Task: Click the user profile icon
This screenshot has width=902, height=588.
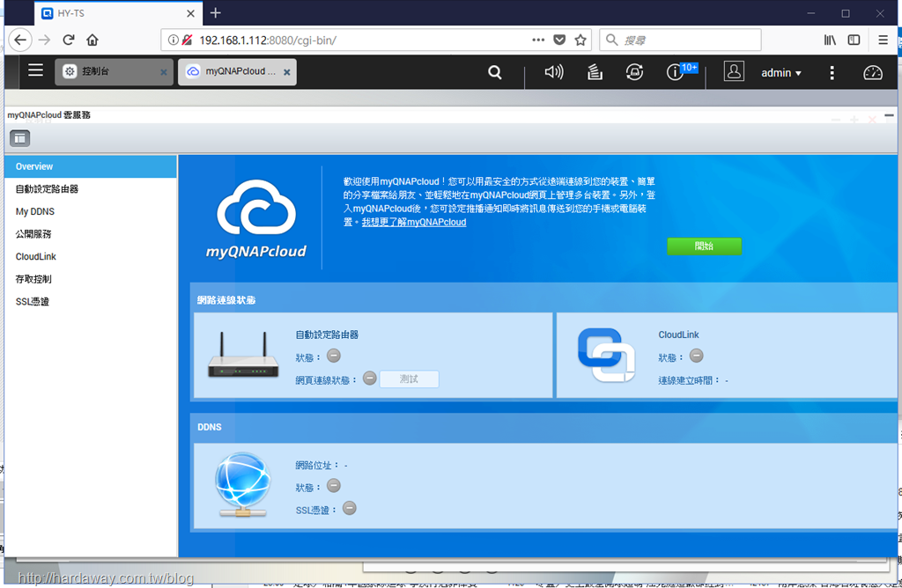Action: click(734, 71)
